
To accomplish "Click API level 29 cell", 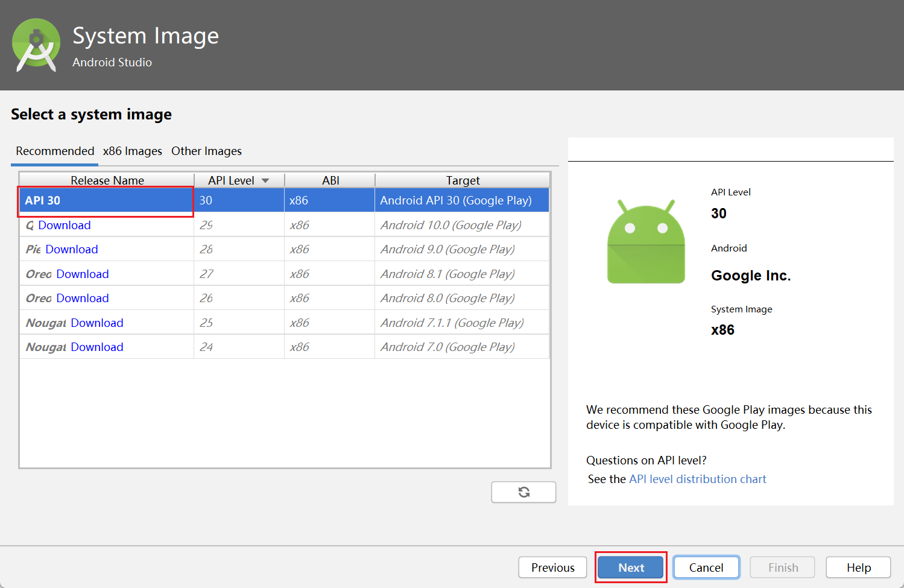I will (x=239, y=225).
